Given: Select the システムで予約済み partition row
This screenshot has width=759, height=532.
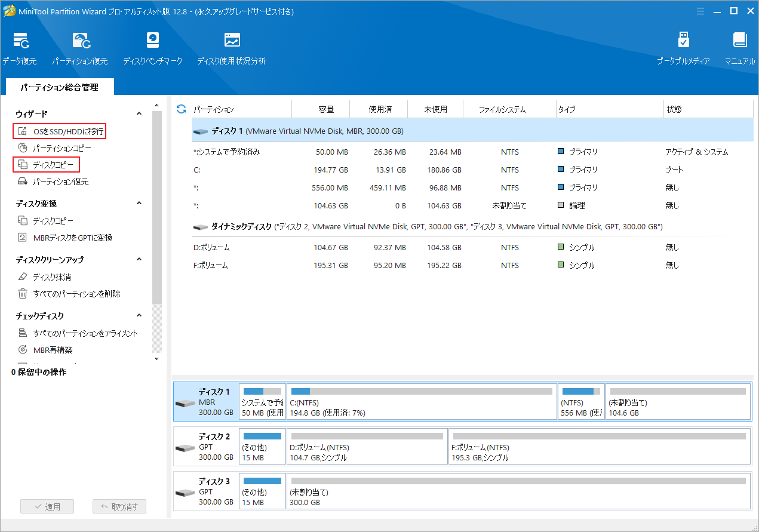Looking at the screenshot, I should [472, 152].
